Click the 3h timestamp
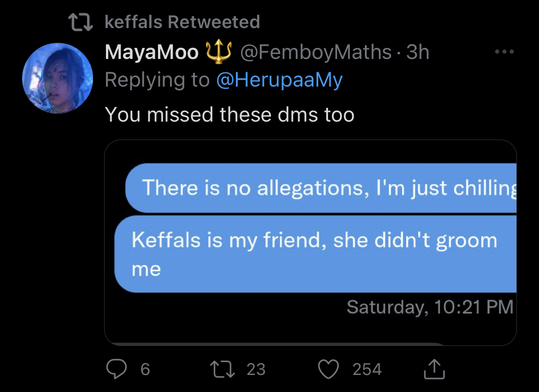539x392 pixels. (x=418, y=52)
